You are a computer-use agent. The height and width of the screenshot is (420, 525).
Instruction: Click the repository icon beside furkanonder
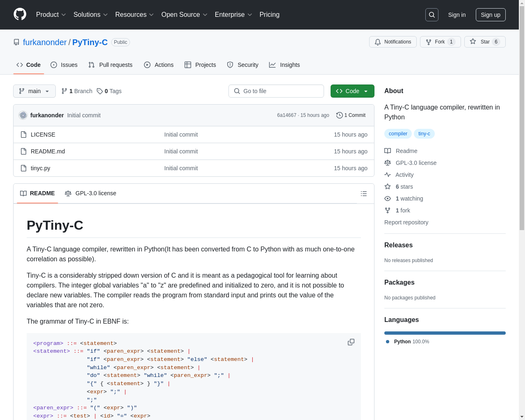(x=16, y=42)
